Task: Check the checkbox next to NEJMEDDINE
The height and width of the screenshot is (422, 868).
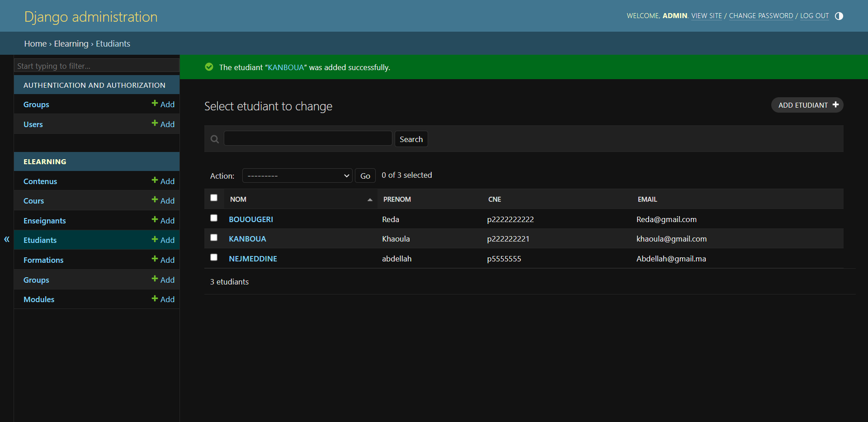Action: 214,257
